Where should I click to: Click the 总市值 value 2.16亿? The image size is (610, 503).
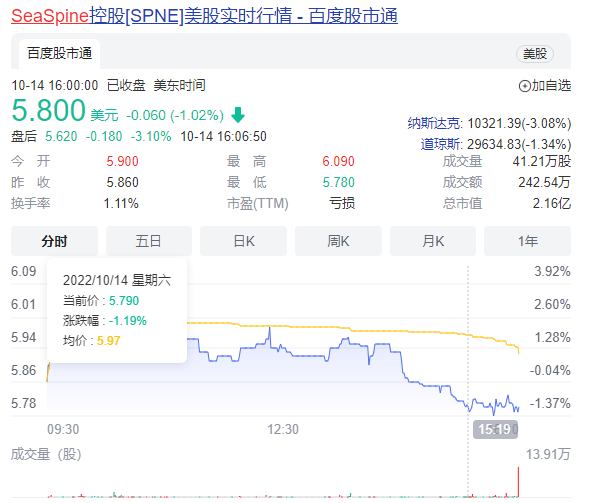coord(552,203)
